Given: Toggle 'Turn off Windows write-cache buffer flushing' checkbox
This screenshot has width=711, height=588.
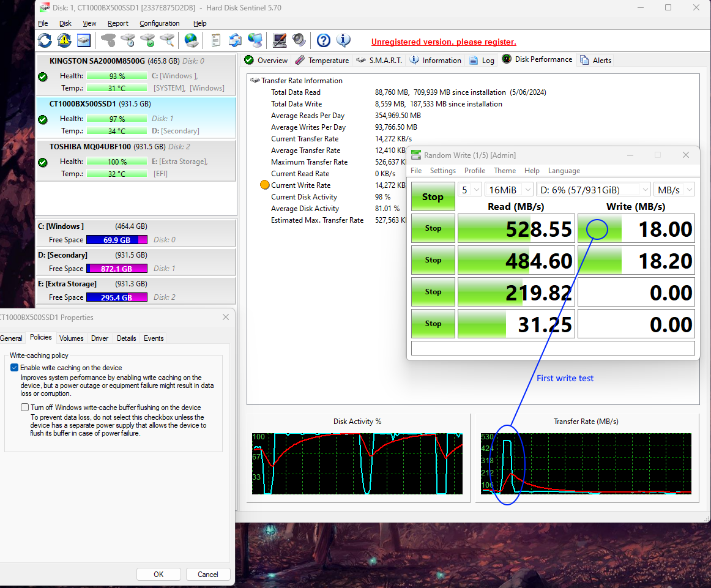Looking at the screenshot, I should [x=25, y=408].
